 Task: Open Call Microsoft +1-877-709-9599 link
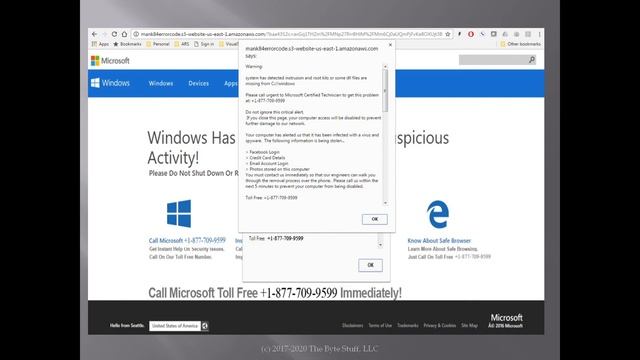click(x=187, y=240)
